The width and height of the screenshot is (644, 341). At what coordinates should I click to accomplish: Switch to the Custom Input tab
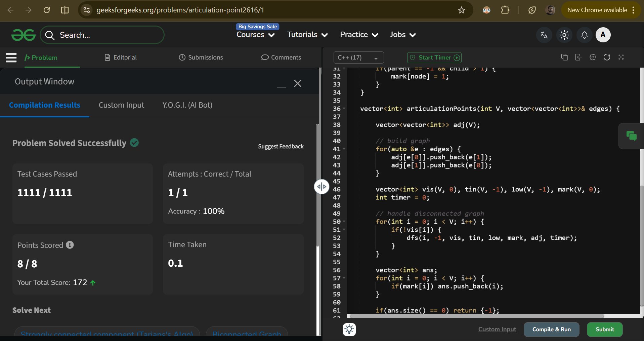coord(121,105)
